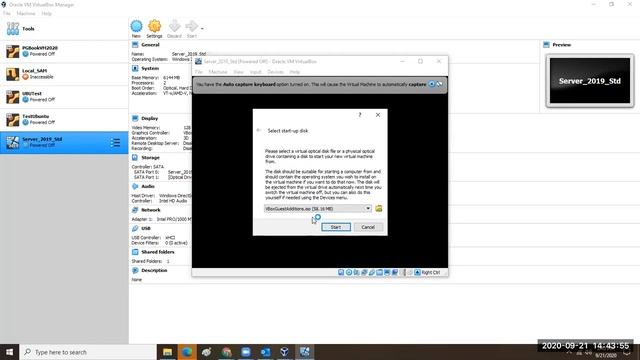The height and width of the screenshot is (360, 640).
Task: Open the VM window Machine menu
Action: click(218, 72)
